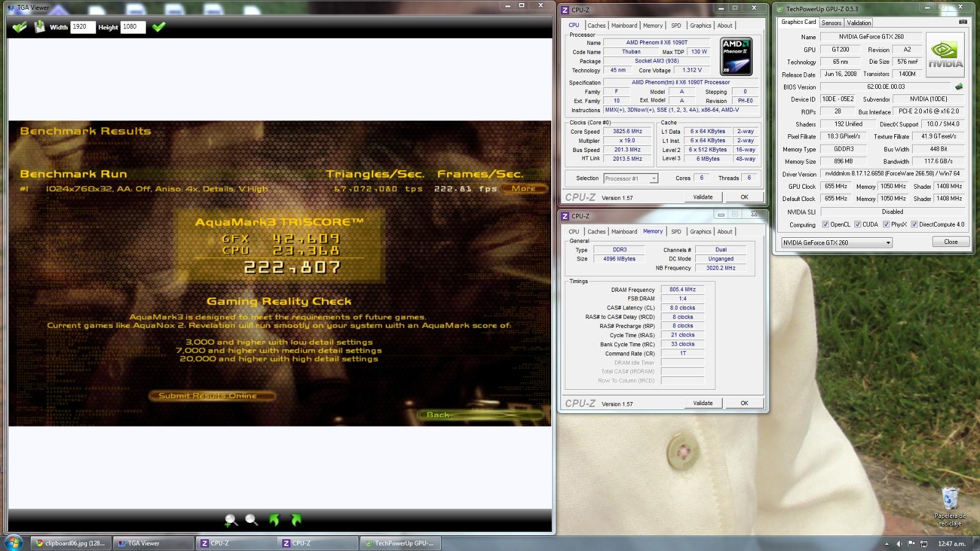Click the Height input field
Screen dimensions: 980x551
pyautogui.click(x=133, y=27)
